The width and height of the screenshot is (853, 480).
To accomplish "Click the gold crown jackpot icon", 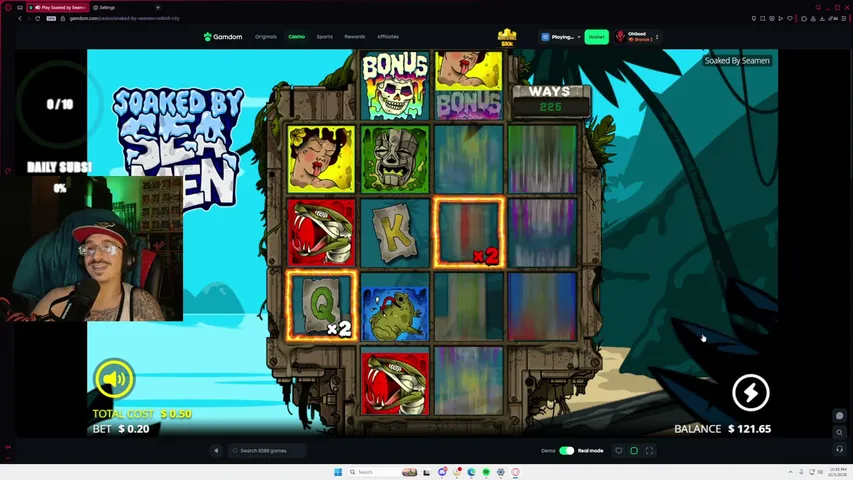I will pos(507,36).
